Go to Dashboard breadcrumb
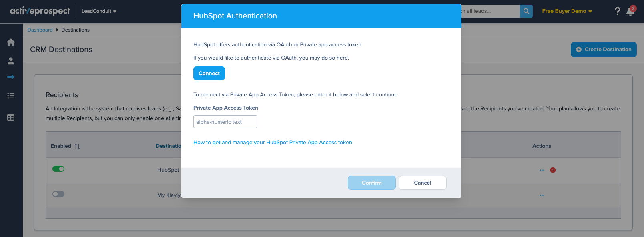 click(40, 30)
